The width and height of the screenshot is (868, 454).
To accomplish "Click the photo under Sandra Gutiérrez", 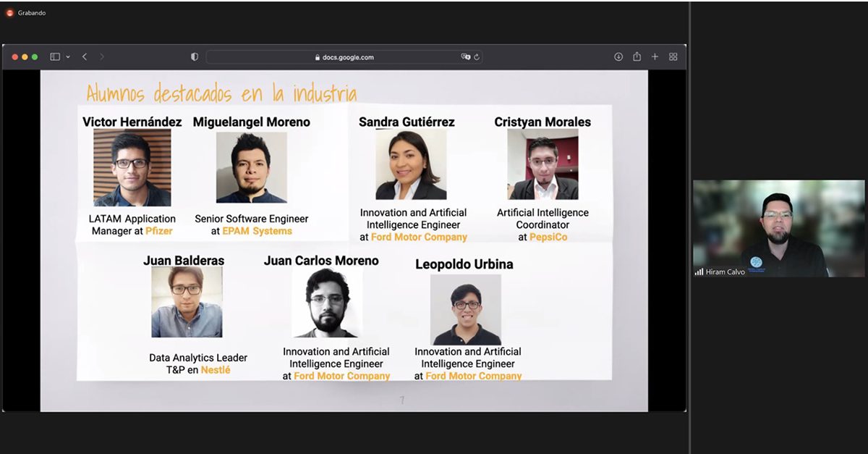I will coord(411,164).
